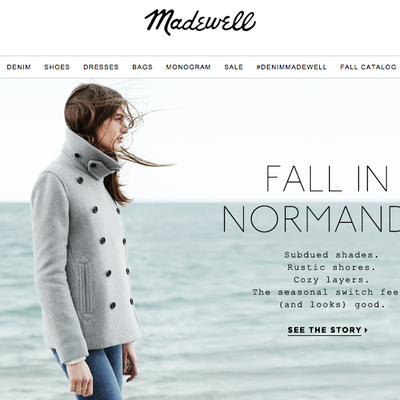400x400 pixels.
Task: Visit the Sale page
Action: 234,67
